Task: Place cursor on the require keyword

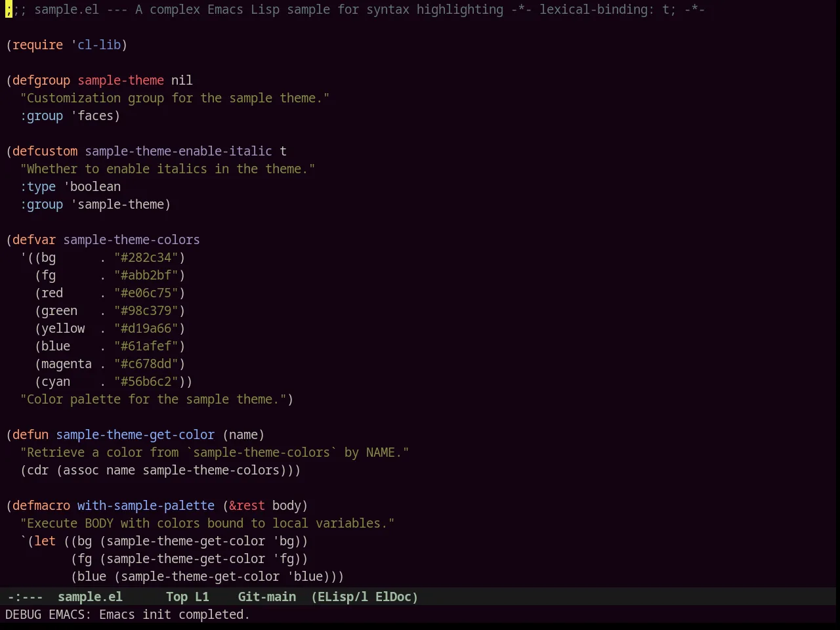Action: tap(38, 45)
